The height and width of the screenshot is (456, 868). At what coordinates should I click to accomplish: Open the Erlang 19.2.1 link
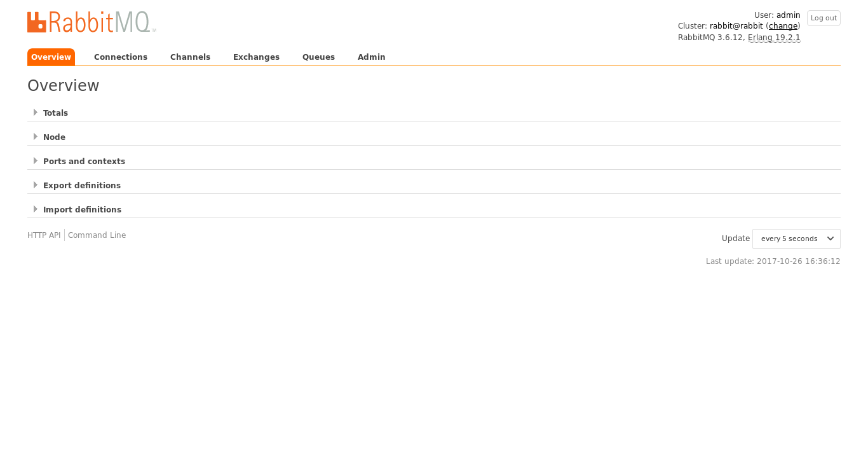[773, 37]
